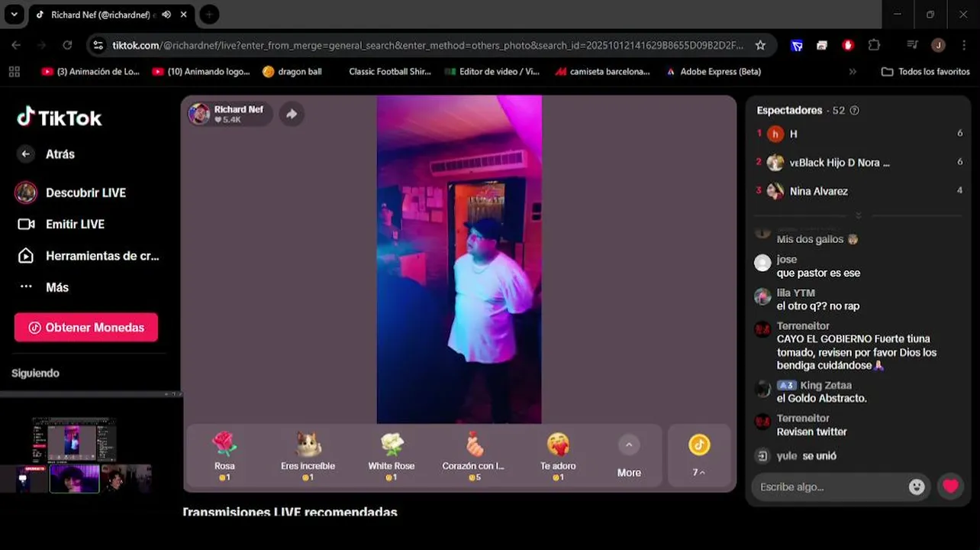Bookmark this page with star icon
The height and width of the screenshot is (550, 980).
[760, 45]
